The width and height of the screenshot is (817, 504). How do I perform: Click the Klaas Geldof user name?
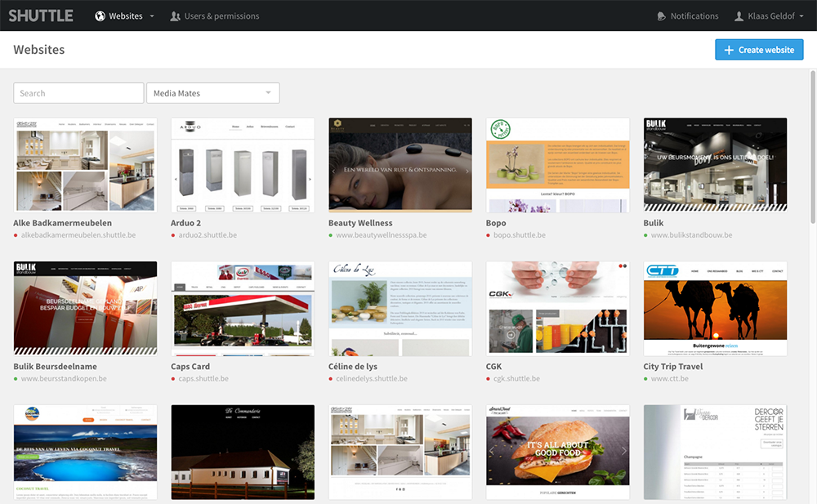771,16
